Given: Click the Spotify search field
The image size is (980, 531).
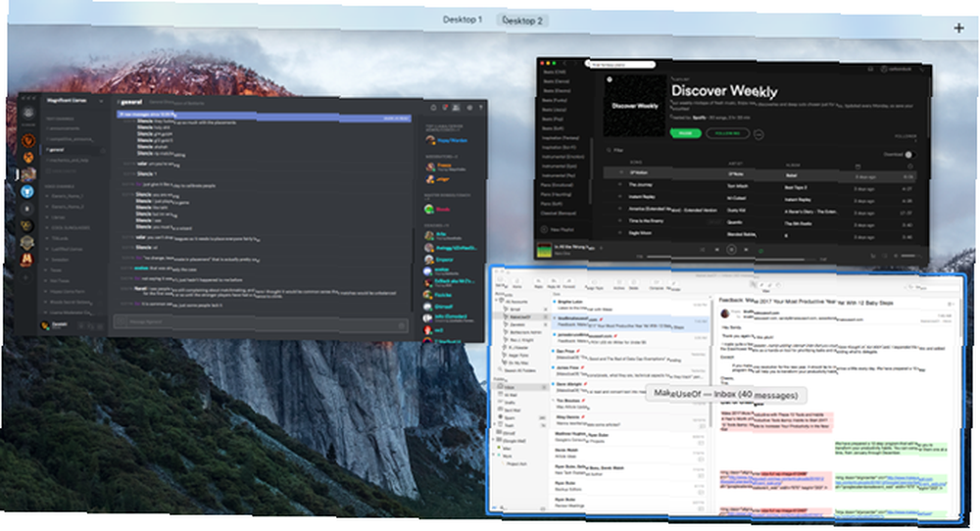Looking at the screenshot, I should click(620, 65).
